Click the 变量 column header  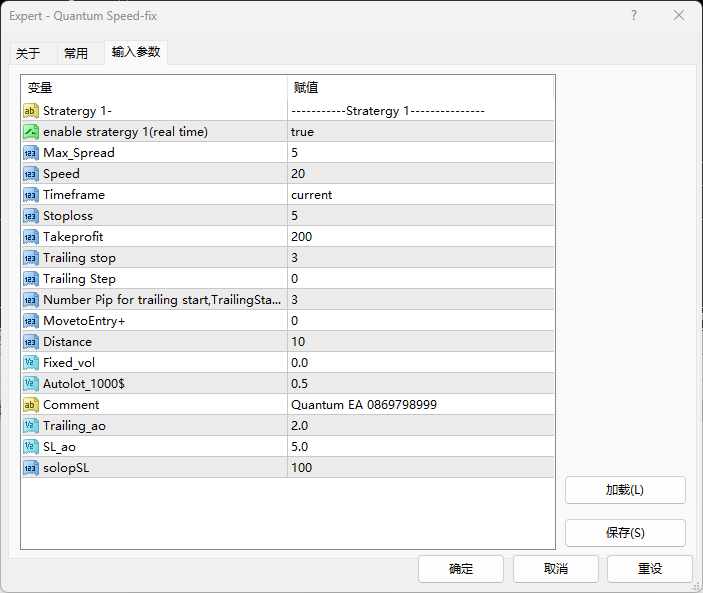click(x=154, y=87)
